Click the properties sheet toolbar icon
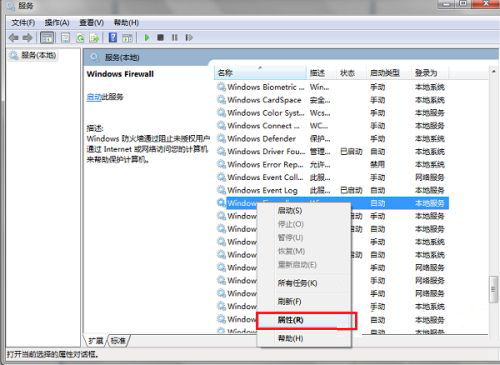The width and height of the screenshot is (500, 365). pyautogui.click(x=65, y=38)
